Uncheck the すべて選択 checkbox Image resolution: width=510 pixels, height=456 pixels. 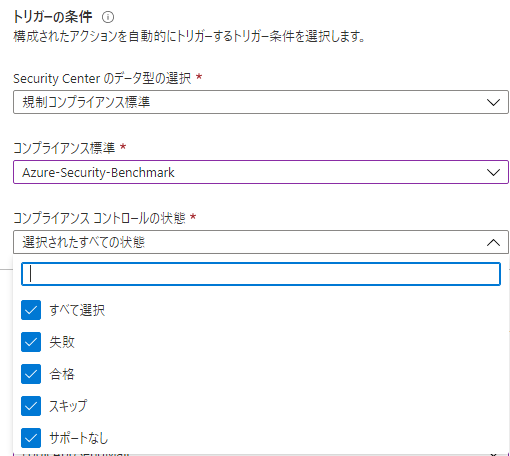coord(31,310)
